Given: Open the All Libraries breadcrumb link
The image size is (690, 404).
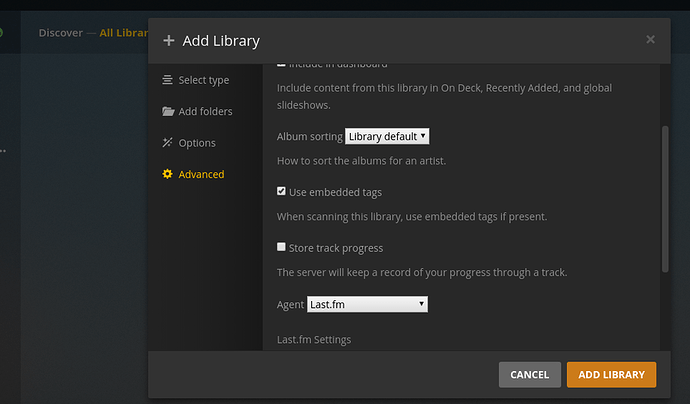Looking at the screenshot, I should tap(123, 33).
